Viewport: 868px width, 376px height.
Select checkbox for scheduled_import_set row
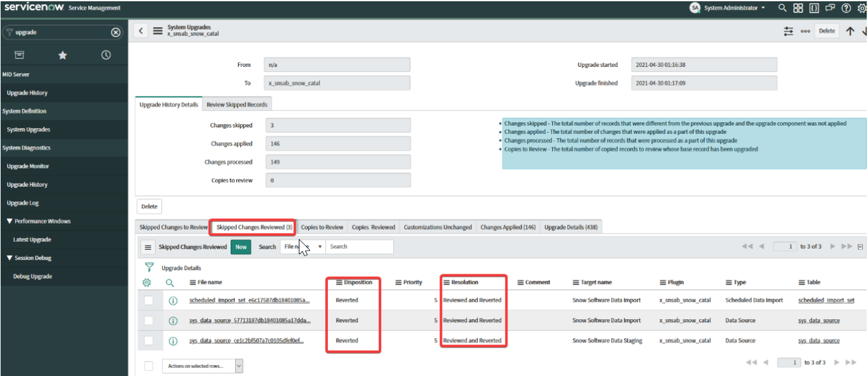pyautogui.click(x=148, y=301)
